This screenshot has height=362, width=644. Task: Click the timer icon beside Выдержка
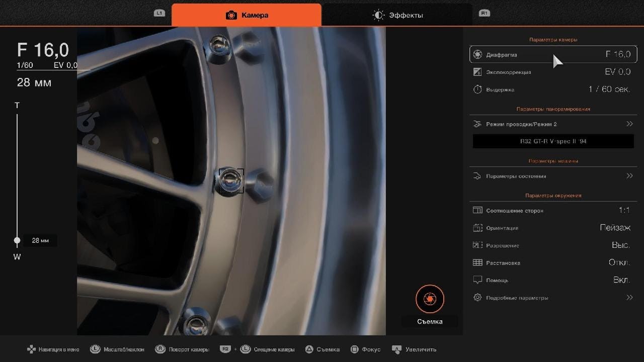(x=478, y=89)
